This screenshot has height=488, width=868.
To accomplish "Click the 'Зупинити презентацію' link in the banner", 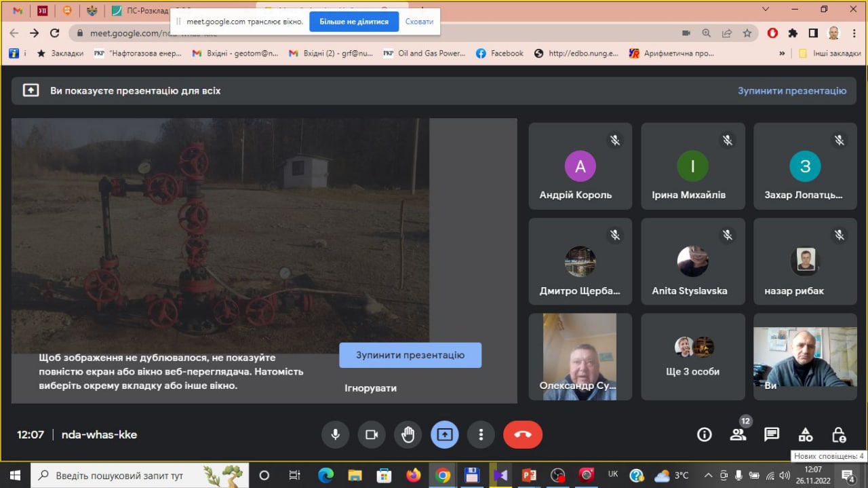I will tap(792, 90).
